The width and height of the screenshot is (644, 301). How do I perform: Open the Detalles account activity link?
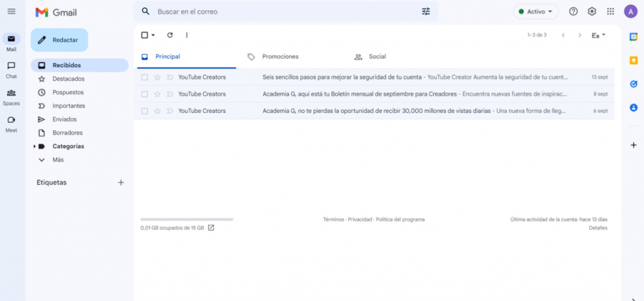[x=597, y=228]
